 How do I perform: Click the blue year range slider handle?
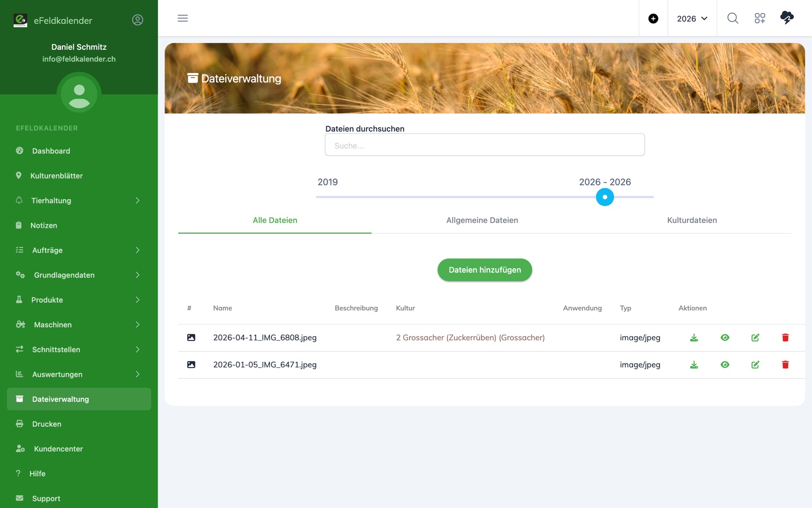click(604, 197)
